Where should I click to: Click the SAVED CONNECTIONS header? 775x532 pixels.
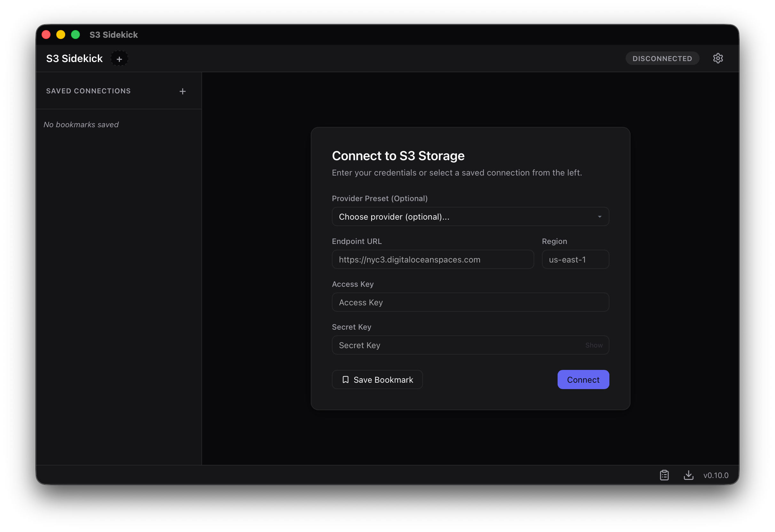pos(88,91)
